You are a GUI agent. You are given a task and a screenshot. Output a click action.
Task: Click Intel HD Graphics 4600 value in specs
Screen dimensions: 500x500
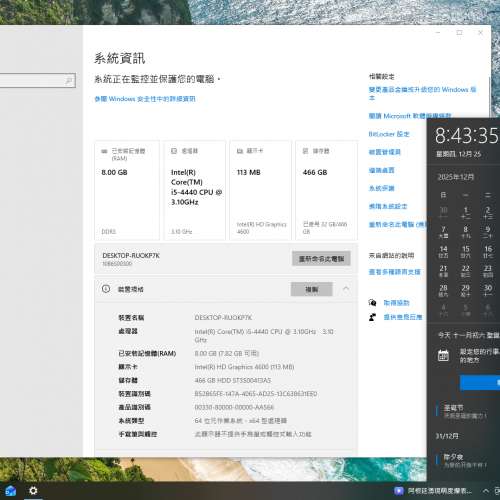pyautogui.click(x=244, y=367)
